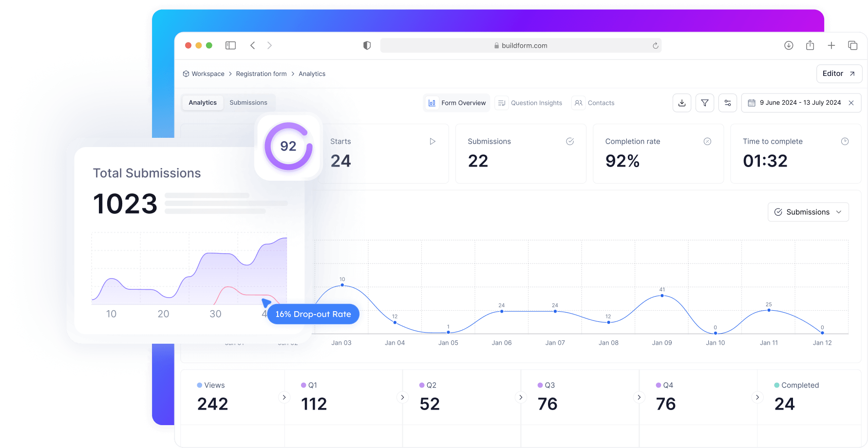Open a new browser tab with plus

pyautogui.click(x=831, y=45)
